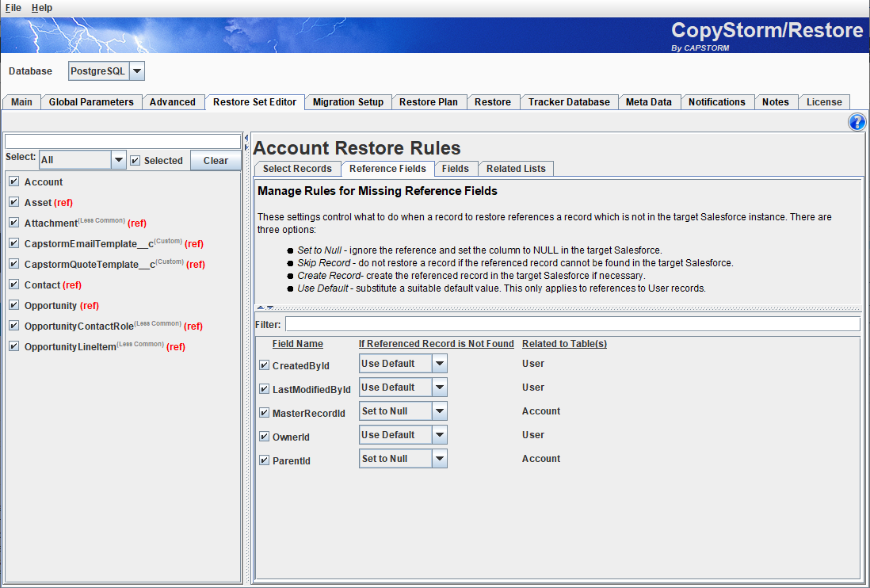870x588 pixels.
Task: Sort by If Referenced Record is Not Found header
Action: [x=436, y=344]
